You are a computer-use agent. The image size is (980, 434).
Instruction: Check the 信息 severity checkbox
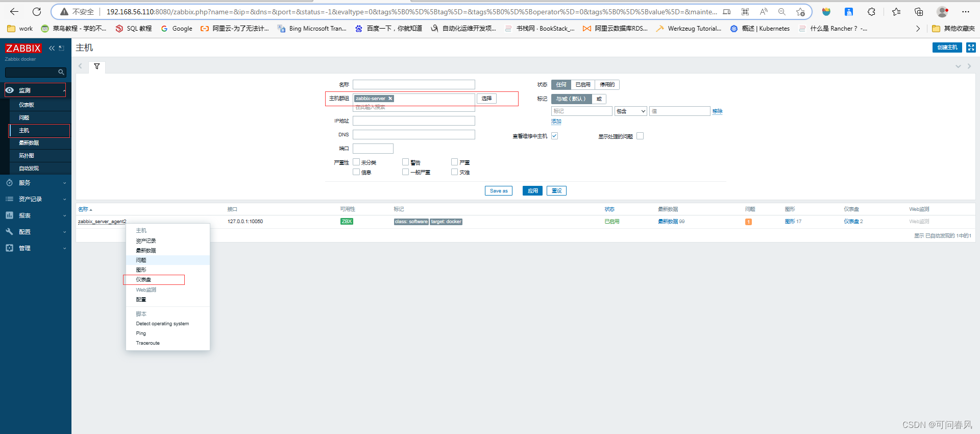click(x=356, y=172)
